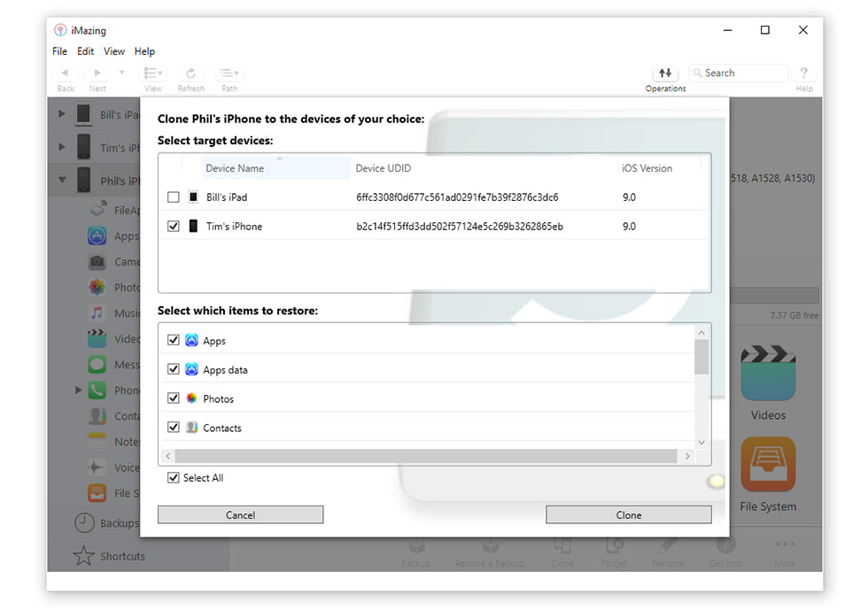
Task: Expand the Bill's iPad tree node arrow
Action: point(62,114)
